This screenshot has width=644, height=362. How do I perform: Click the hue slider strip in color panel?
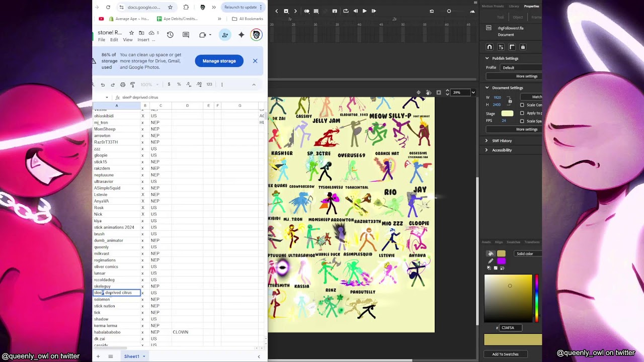pos(536,298)
